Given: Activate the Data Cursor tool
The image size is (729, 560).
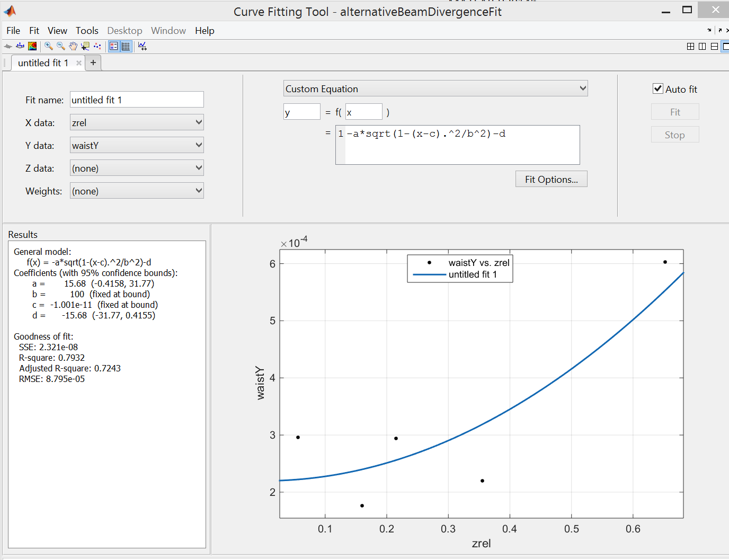Looking at the screenshot, I should 85,46.
